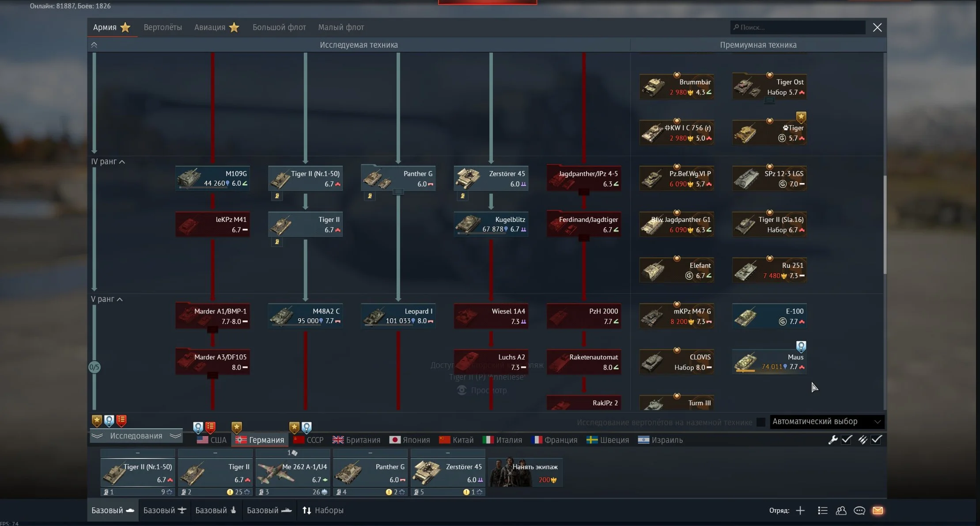The image size is (980, 526).
Task: Toggle auto-repair wrench checkbox
Action: [x=847, y=439]
